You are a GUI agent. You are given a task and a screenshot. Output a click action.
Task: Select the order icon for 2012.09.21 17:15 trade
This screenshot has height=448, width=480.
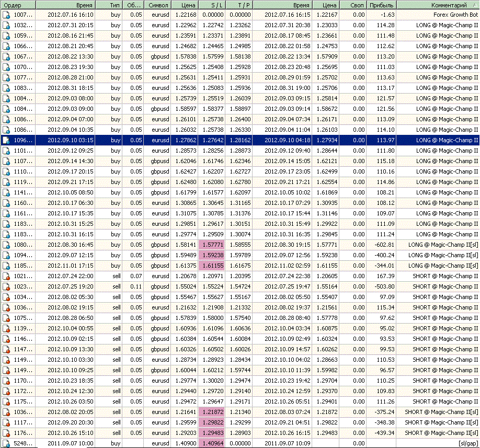[6, 182]
